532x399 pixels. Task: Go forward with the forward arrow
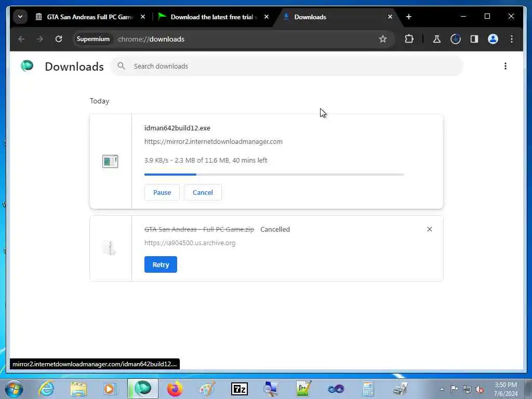coord(40,39)
